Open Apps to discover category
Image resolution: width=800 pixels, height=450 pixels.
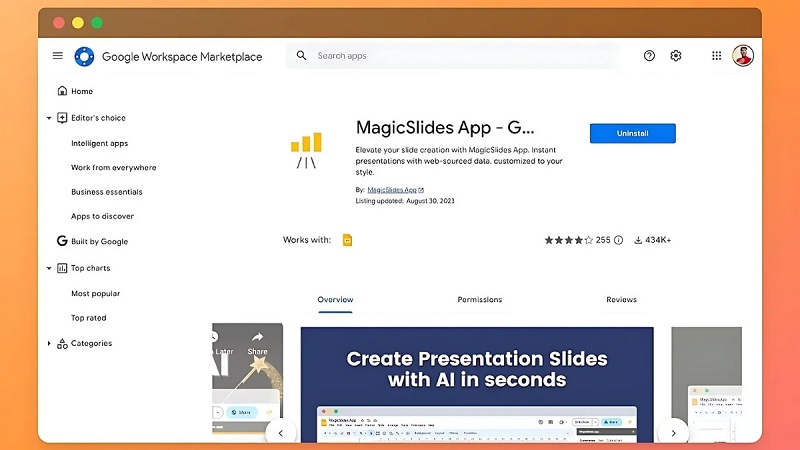coord(102,216)
